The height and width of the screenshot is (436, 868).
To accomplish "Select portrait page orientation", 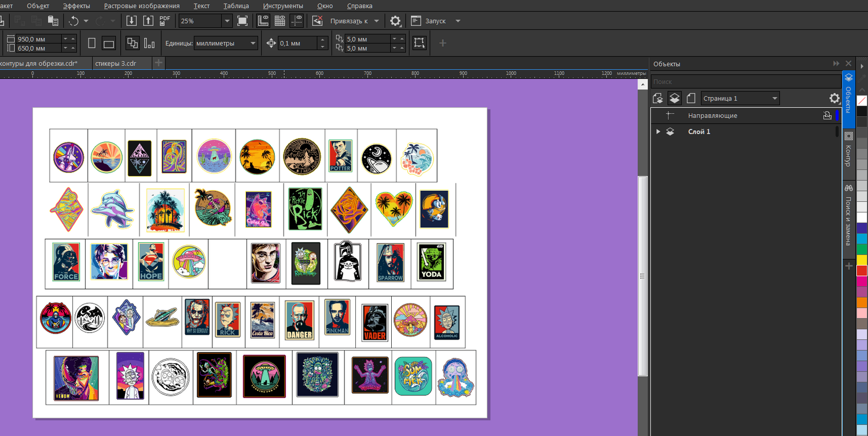I will [91, 43].
